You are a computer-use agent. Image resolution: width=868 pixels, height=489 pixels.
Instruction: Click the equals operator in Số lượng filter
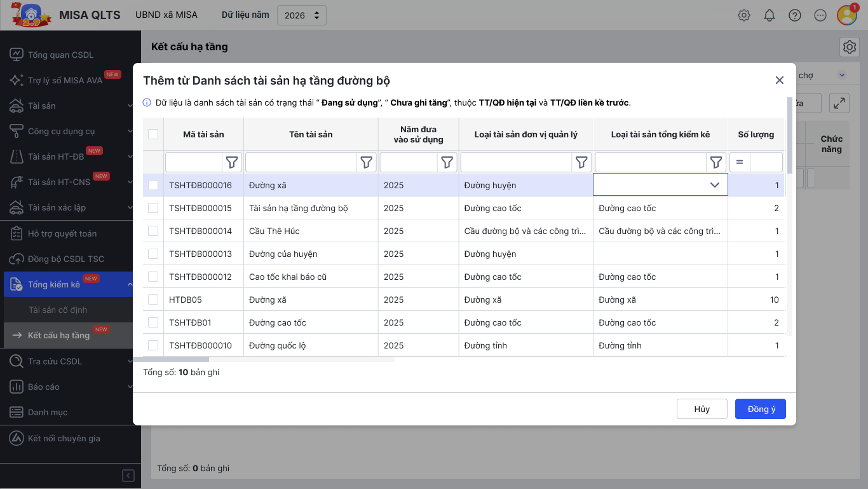740,162
